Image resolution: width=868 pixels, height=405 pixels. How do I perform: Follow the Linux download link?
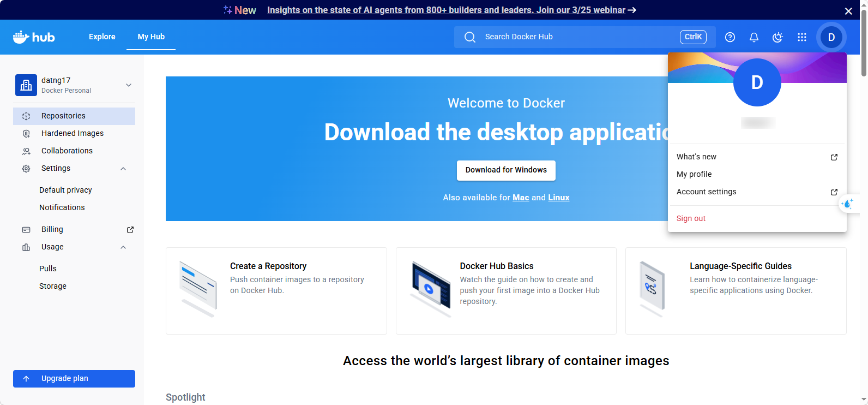559,198
